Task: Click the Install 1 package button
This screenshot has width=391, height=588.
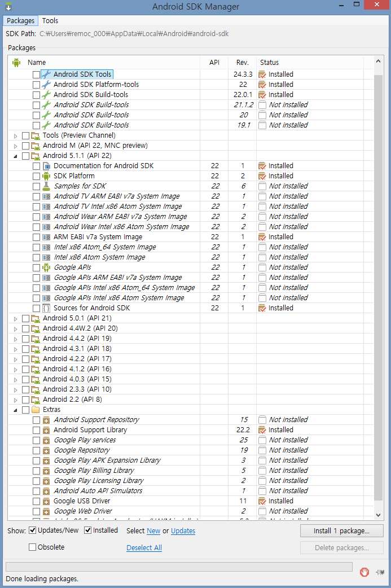Action: point(341,530)
